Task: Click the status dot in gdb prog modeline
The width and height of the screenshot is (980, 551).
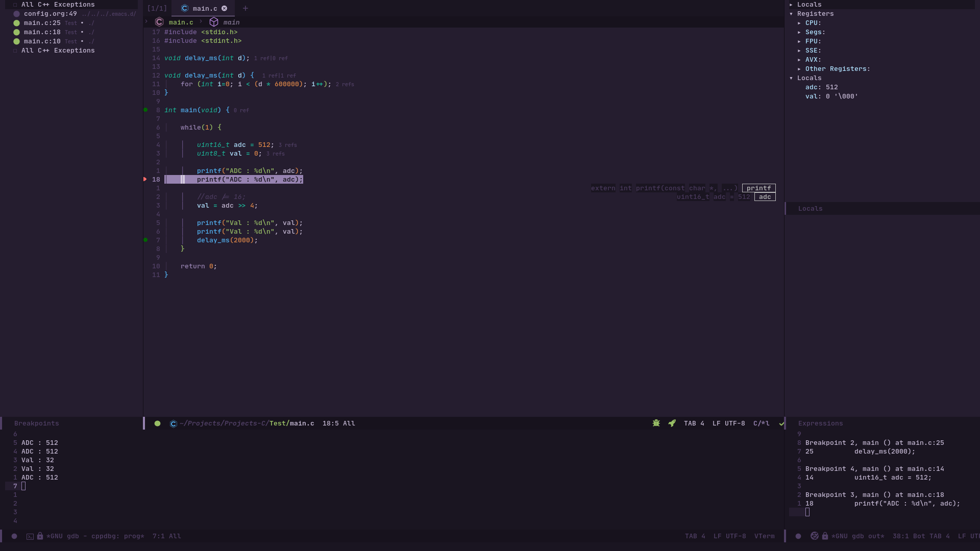Action: click(x=14, y=536)
